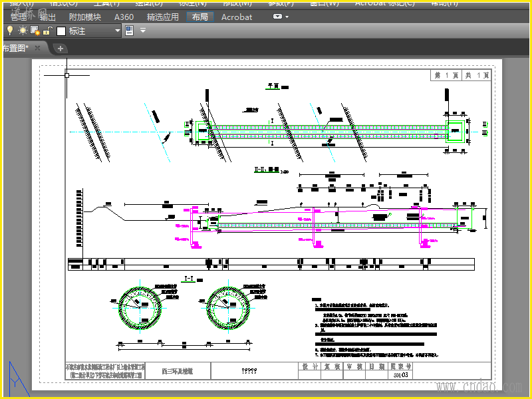Open the A360 ribbon tab
532x399 pixels.
(x=124, y=17)
